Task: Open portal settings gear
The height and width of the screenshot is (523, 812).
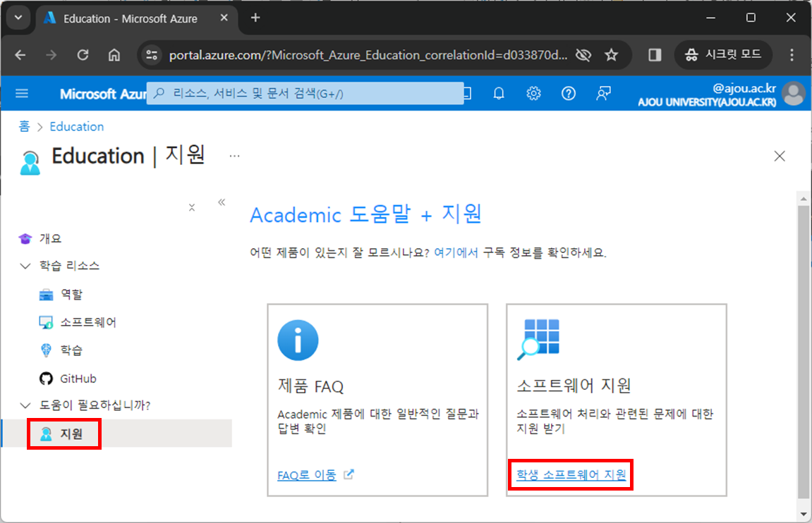Action: point(533,94)
